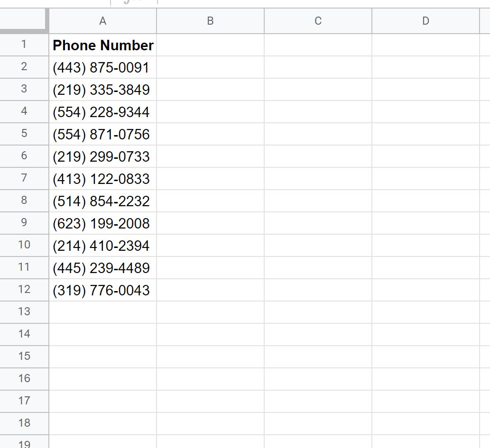
Task: Select the Phone Number header cell
Action: click(103, 45)
